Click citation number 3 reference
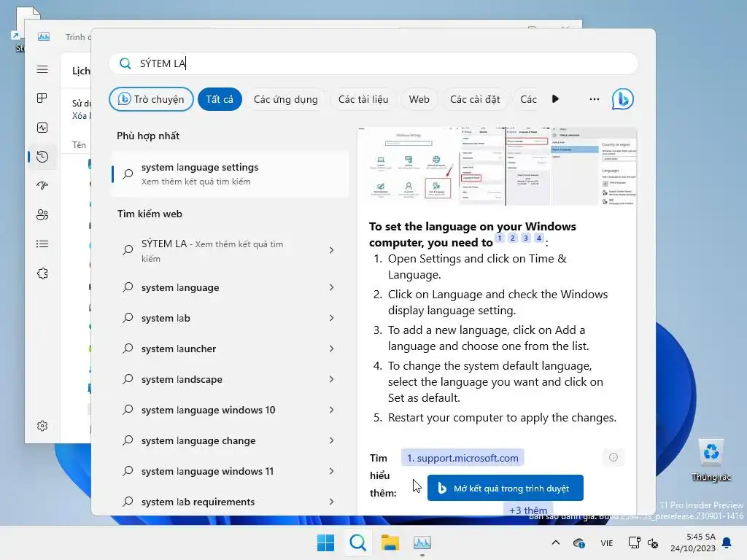747x560 pixels. [x=525, y=238]
